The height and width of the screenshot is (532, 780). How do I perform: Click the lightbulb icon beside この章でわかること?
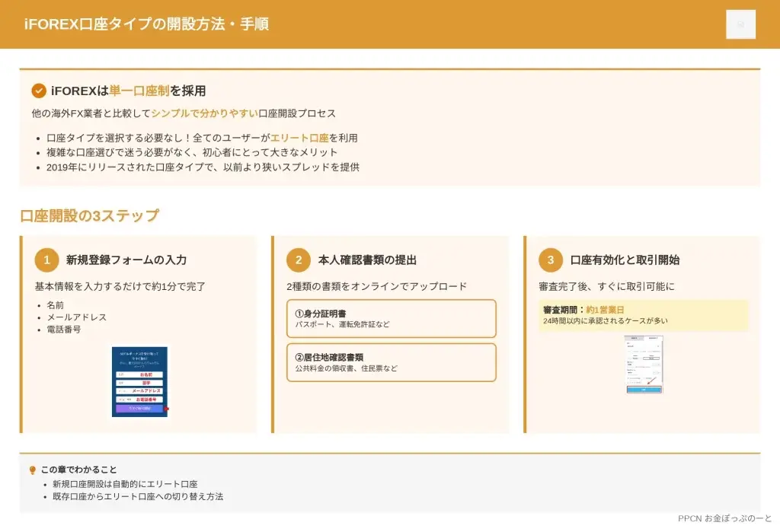32,470
